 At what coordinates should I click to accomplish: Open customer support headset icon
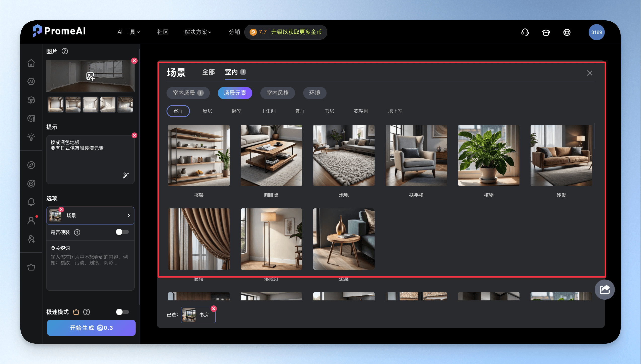click(x=525, y=32)
